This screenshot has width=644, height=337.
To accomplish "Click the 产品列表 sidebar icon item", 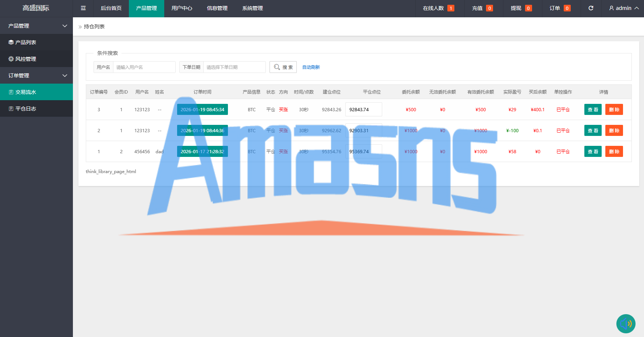I will (x=36, y=42).
